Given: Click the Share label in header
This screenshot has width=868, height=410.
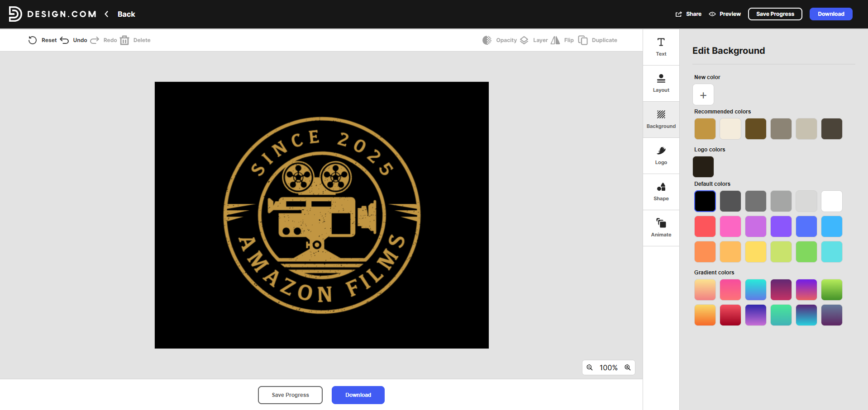Looking at the screenshot, I should click(x=694, y=14).
